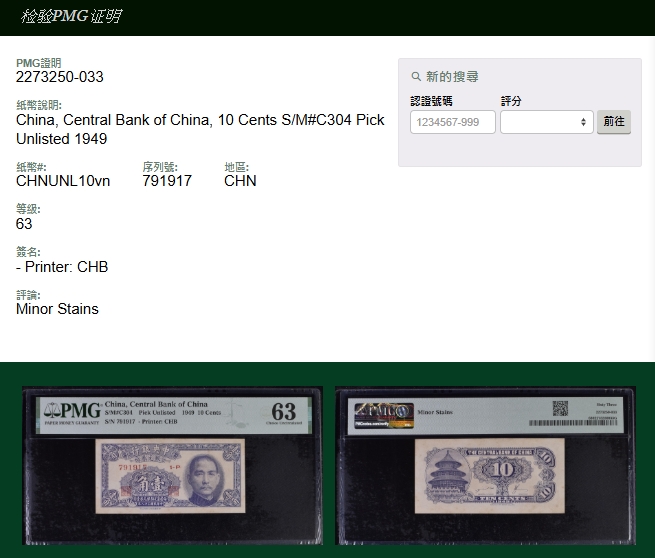The width and height of the screenshot is (655, 558).
Task: Click the 紙幣說明 field label
Action: 39,105
